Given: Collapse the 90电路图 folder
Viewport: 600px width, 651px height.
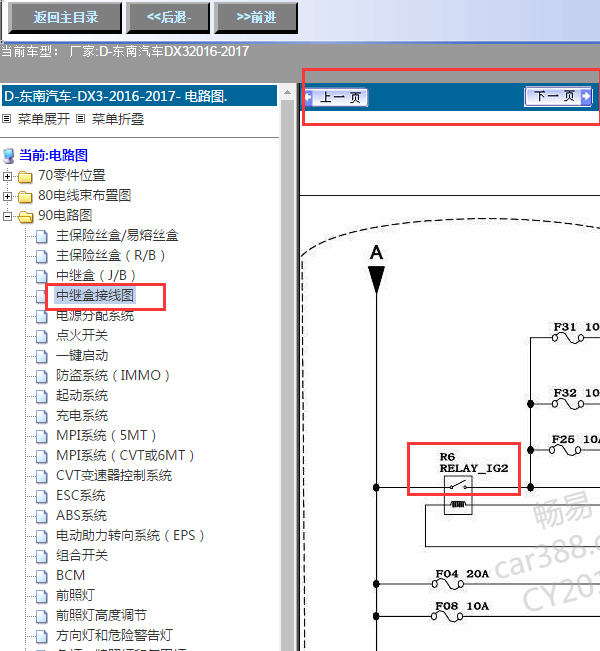Looking at the screenshot, I should (x=7, y=216).
